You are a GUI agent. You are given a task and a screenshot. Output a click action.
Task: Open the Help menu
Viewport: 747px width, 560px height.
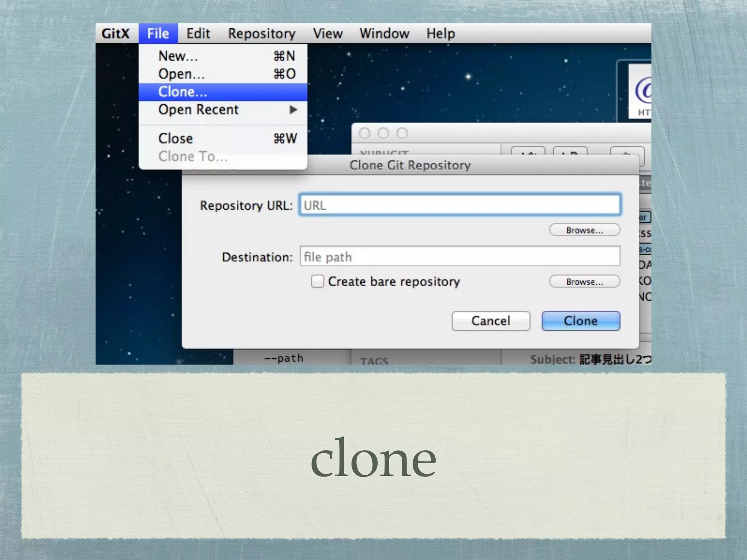click(x=441, y=34)
